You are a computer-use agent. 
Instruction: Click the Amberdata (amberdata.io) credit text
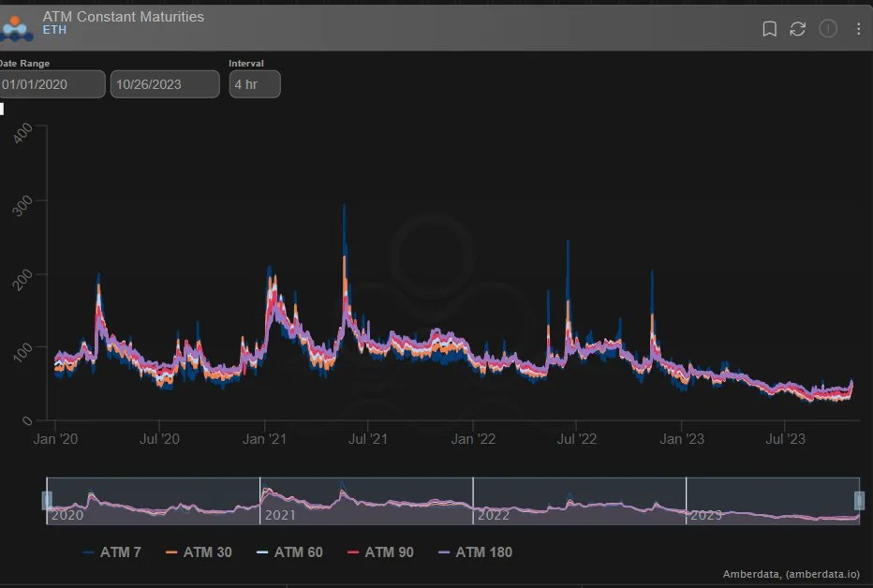(x=792, y=574)
